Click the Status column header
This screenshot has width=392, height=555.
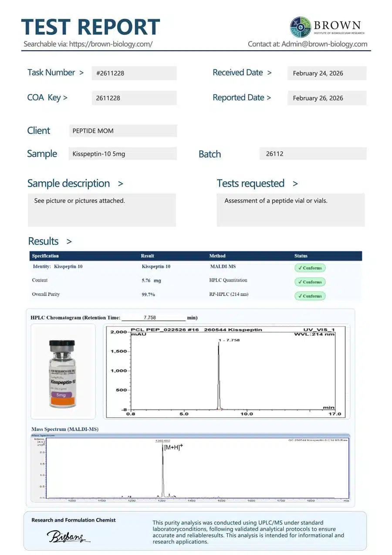(301, 256)
